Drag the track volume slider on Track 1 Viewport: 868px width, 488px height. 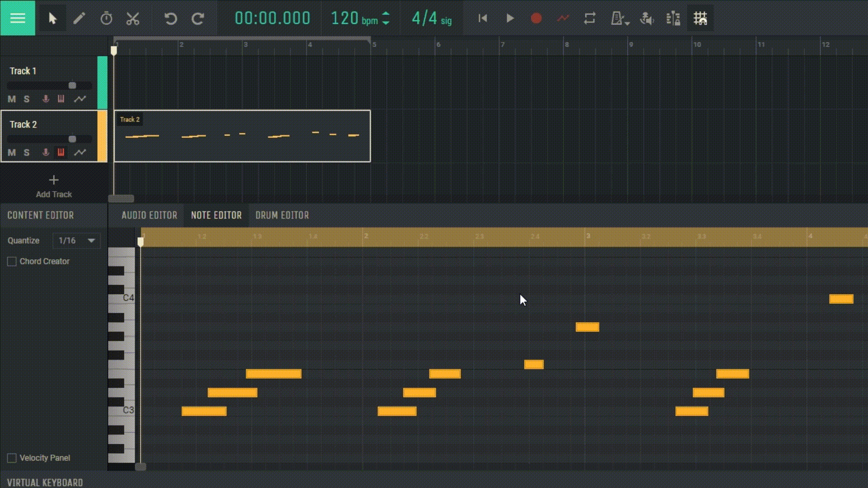point(72,84)
